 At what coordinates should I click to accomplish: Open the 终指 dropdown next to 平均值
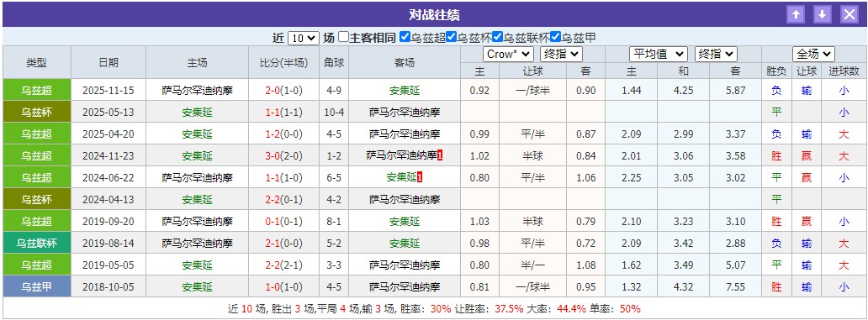click(x=717, y=54)
